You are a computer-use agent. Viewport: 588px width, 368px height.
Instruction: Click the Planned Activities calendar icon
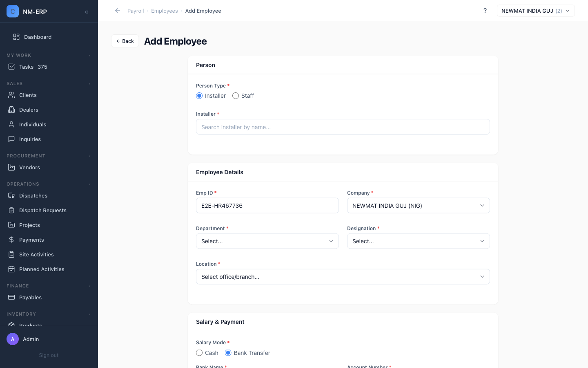(11, 269)
